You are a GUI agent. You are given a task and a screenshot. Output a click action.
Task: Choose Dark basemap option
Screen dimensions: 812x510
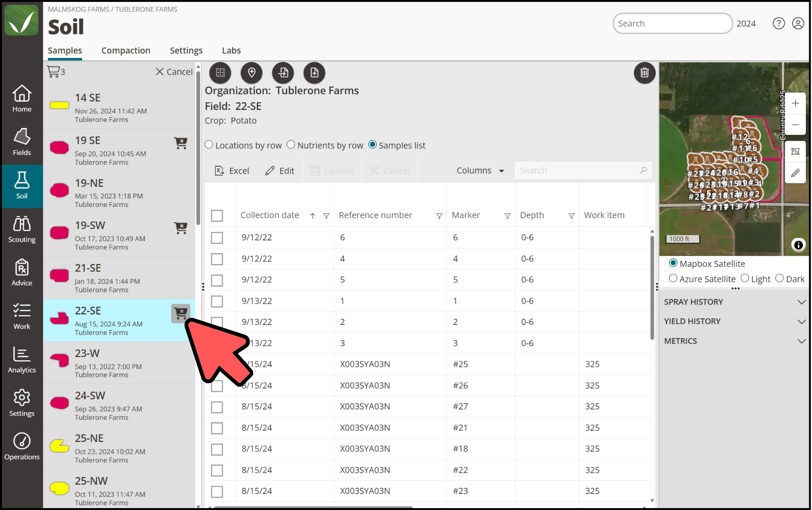point(779,278)
